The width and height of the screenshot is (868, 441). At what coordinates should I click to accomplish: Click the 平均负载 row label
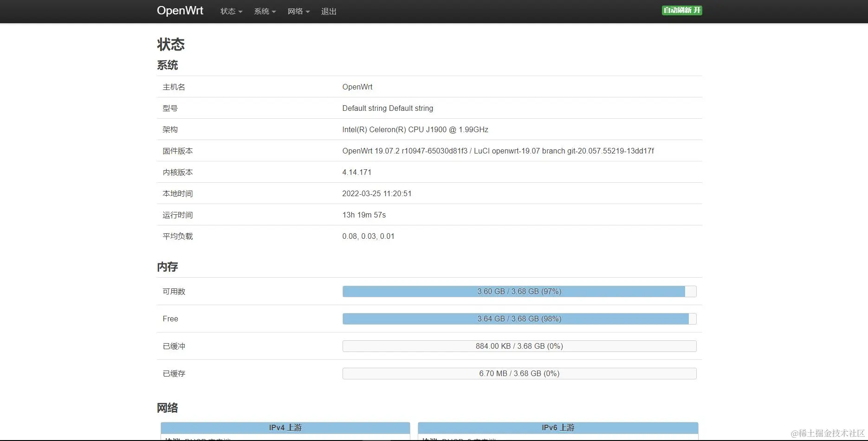tap(177, 236)
